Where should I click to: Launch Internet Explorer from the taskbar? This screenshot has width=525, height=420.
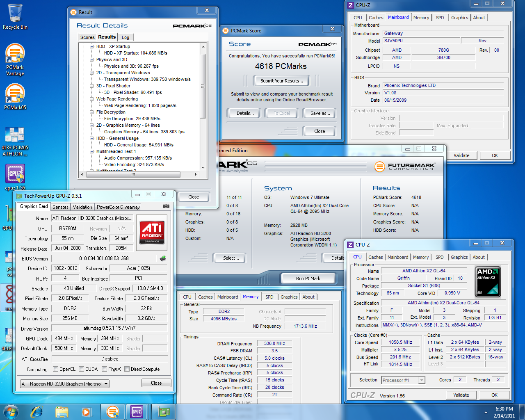coord(37,412)
